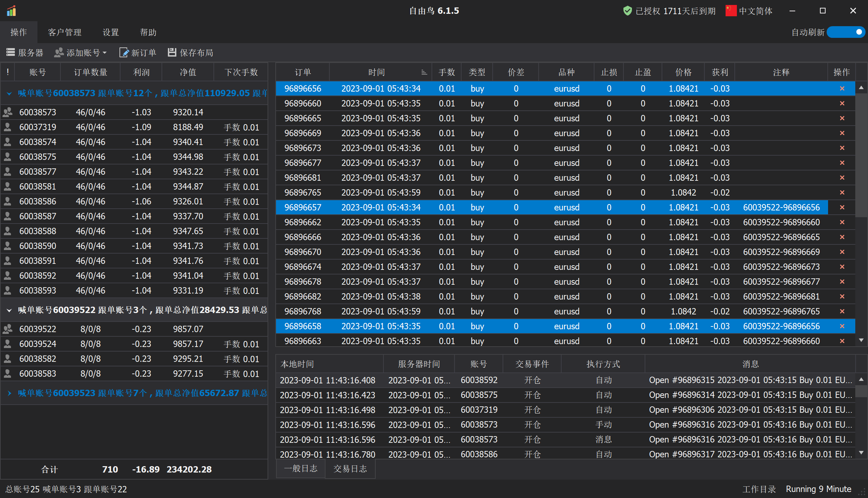868x498 pixels.
Task: Click user icon for account 60037319
Action: (x=7, y=127)
